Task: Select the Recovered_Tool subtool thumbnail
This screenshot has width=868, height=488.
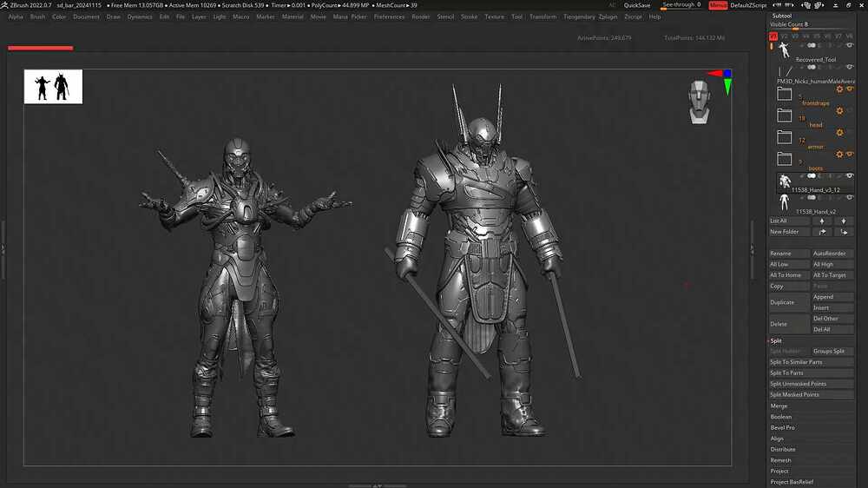Action: click(784, 51)
